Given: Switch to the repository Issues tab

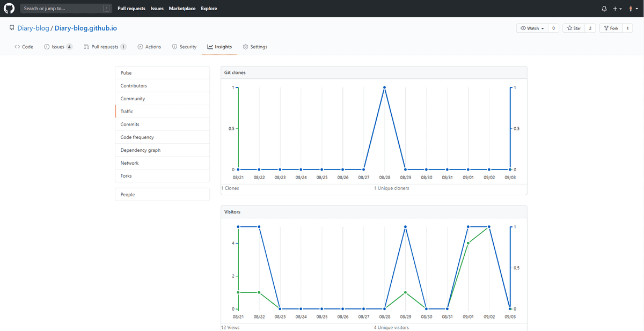Looking at the screenshot, I should pos(58,47).
